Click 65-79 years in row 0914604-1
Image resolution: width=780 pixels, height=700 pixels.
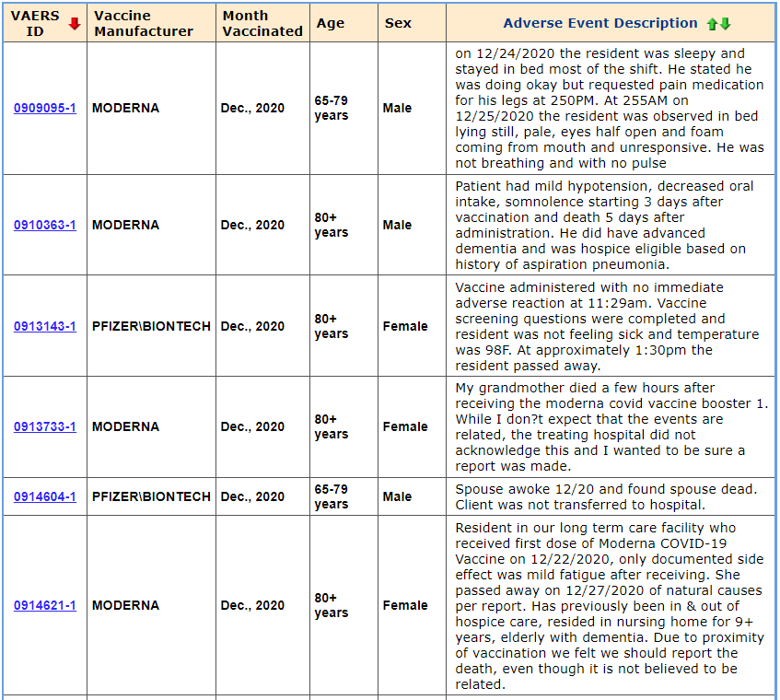pyautogui.click(x=332, y=496)
